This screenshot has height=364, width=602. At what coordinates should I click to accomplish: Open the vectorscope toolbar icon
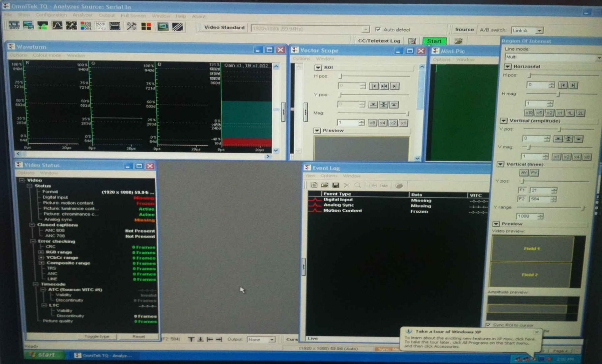click(x=71, y=25)
